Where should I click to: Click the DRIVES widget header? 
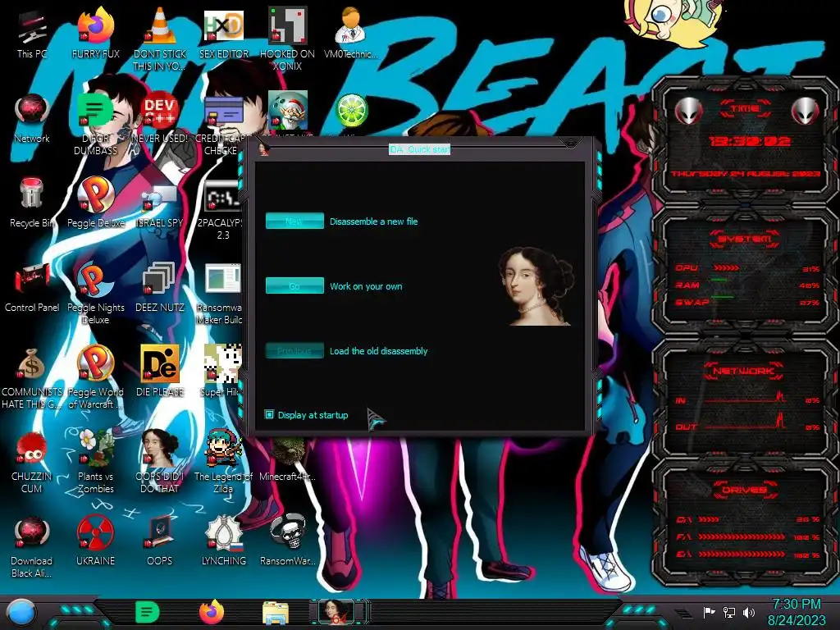click(x=745, y=490)
